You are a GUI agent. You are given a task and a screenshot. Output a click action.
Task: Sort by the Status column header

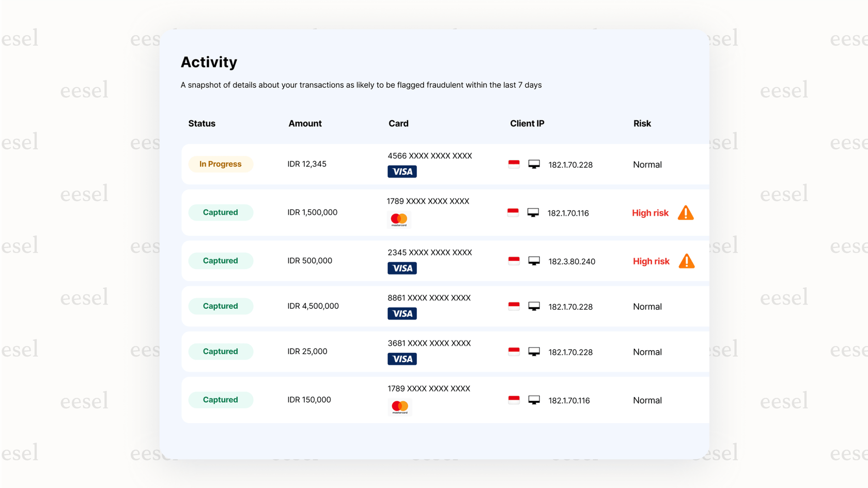point(202,123)
